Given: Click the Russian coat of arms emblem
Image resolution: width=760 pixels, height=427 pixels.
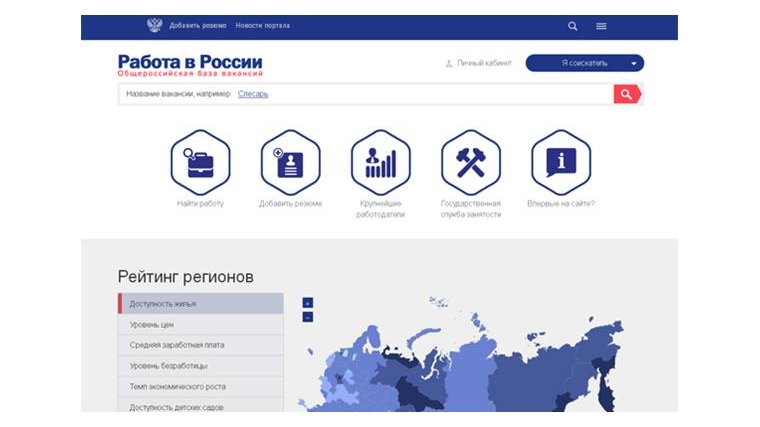Looking at the screenshot, I should click(x=154, y=25).
